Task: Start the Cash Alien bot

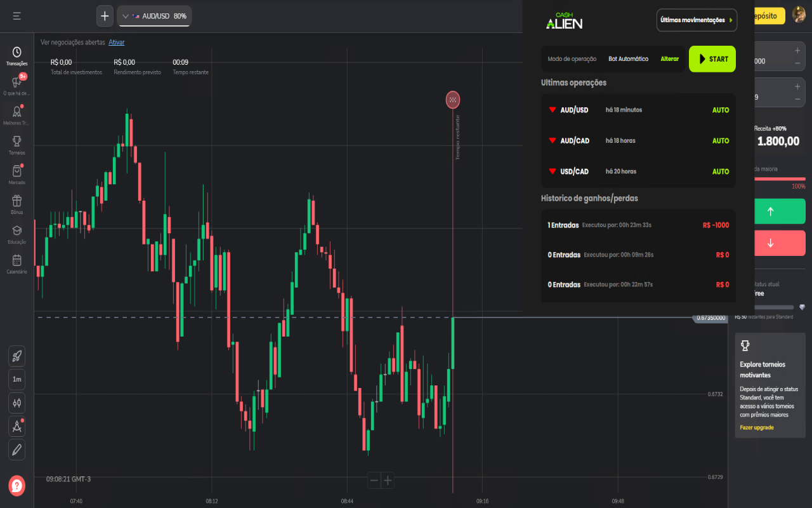Action: coord(712,59)
